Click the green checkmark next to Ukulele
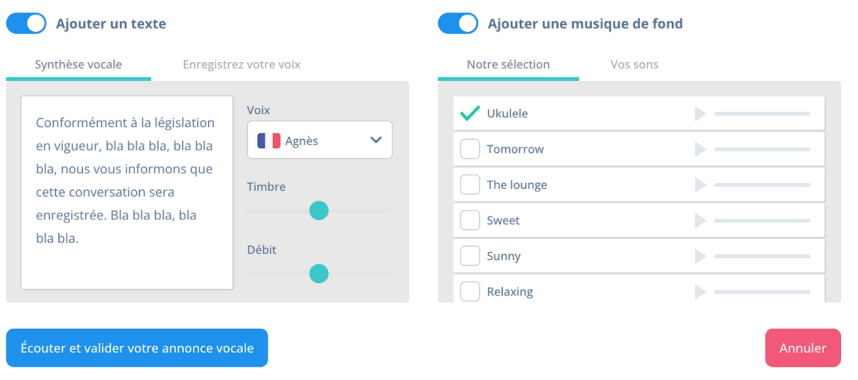 click(469, 113)
